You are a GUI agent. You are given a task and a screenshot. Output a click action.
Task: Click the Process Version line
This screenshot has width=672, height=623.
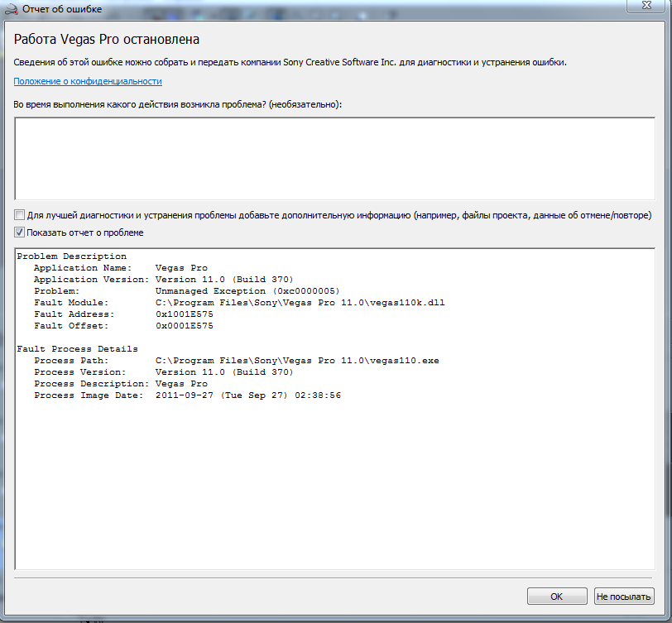(x=164, y=372)
